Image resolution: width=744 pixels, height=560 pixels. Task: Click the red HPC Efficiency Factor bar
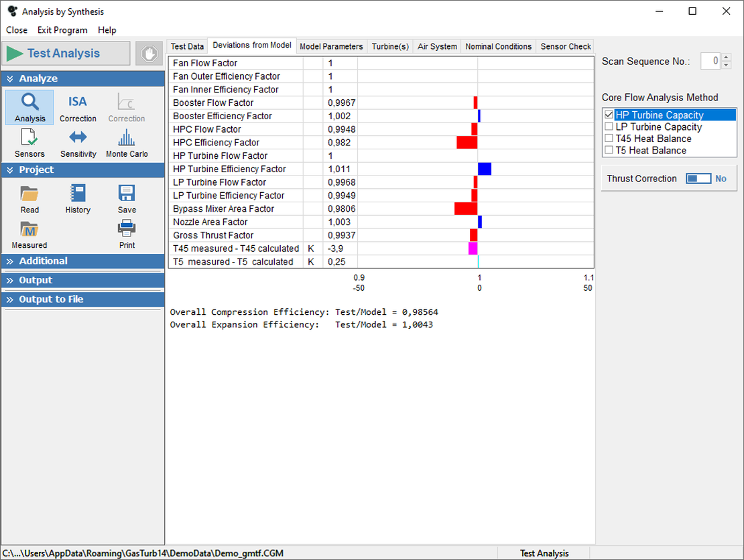pyautogui.click(x=467, y=142)
